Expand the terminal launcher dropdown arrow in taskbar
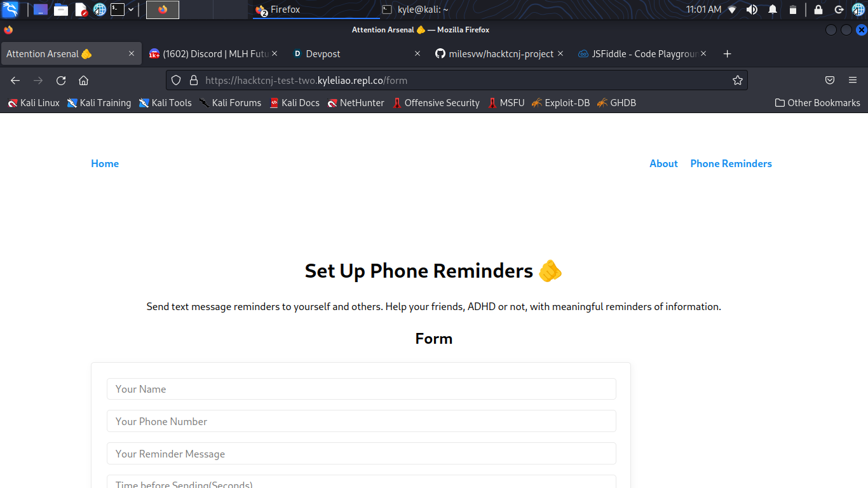The height and width of the screenshot is (488, 868). click(131, 10)
